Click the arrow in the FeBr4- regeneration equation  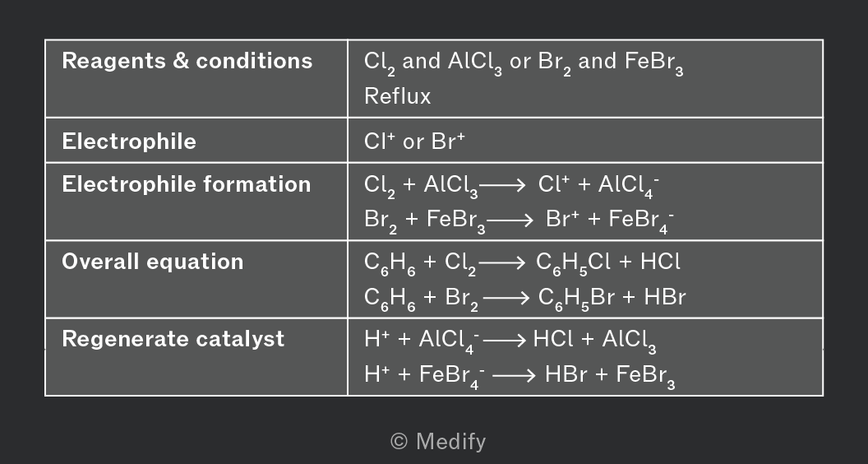coord(514,376)
